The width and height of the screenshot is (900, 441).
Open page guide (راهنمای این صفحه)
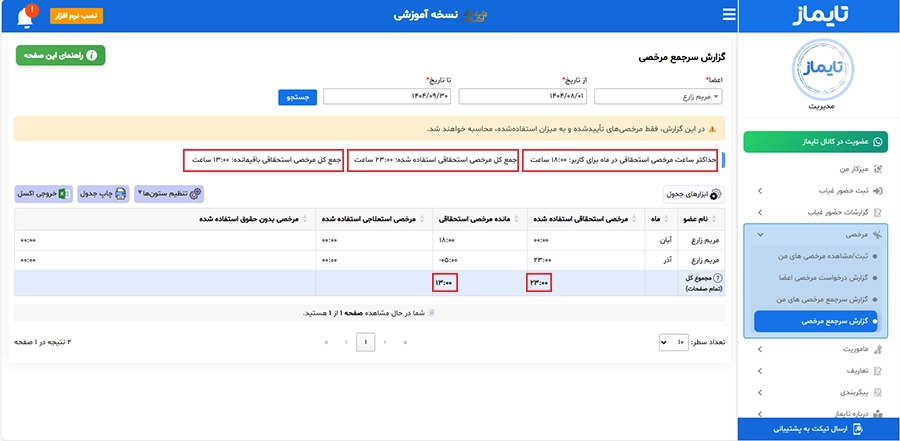click(61, 56)
